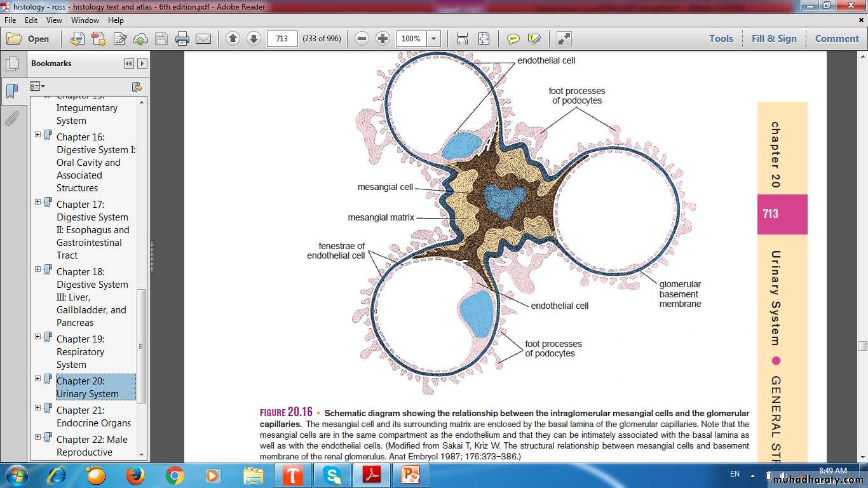Toggle the Bookmarks panel button

click(11, 91)
